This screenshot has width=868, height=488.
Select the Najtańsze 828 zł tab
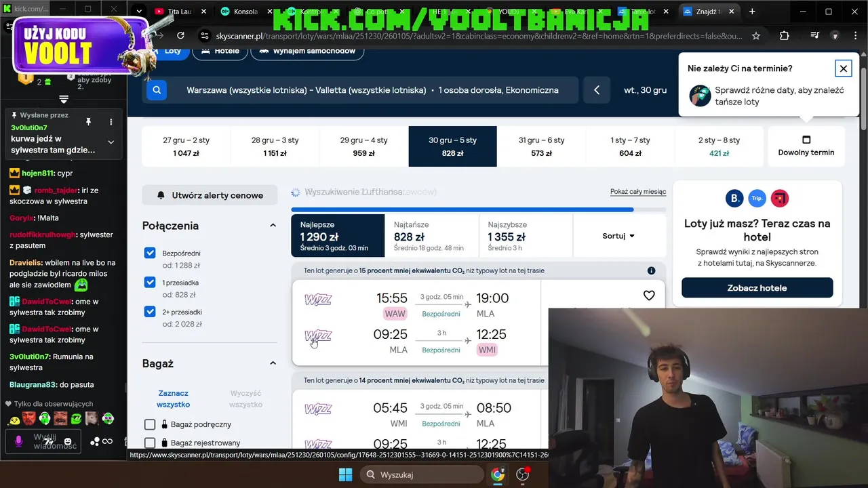(x=431, y=236)
